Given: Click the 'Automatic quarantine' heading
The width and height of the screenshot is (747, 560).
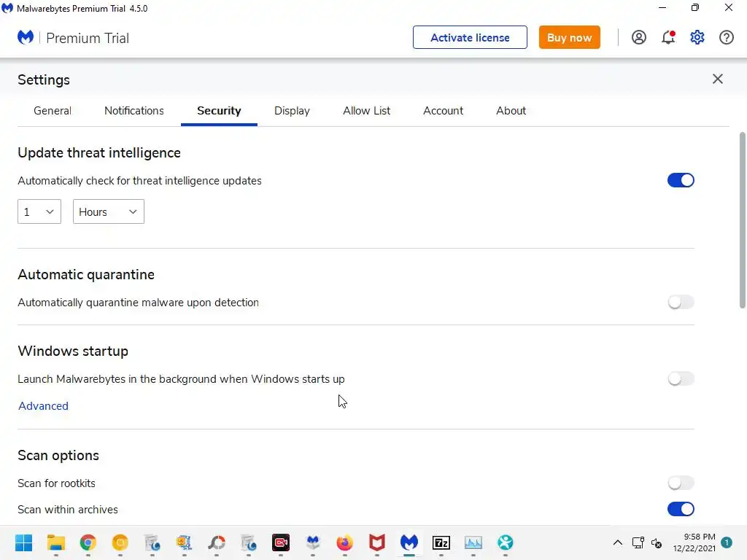Looking at the screenshot, I should [x=86, y=275].
